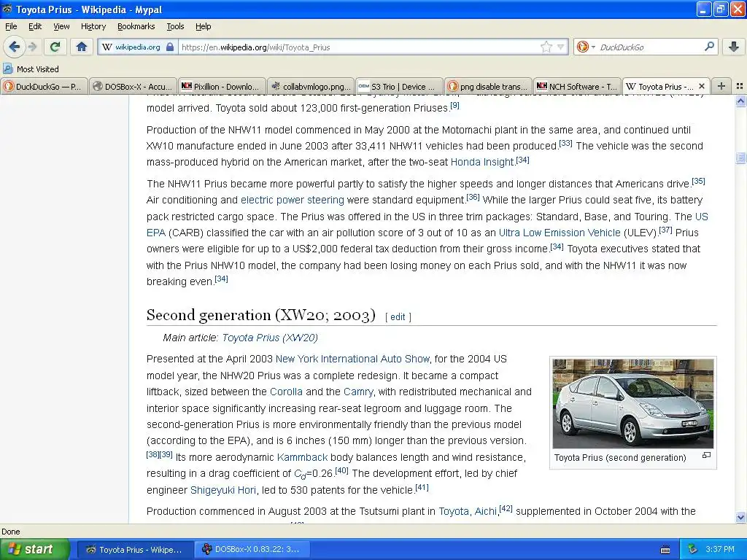This screenshot has width=747, height=560.
Task: Switch to DOSBox-X taskbar window
Action: pyautogui.click(x=252, y=550)
